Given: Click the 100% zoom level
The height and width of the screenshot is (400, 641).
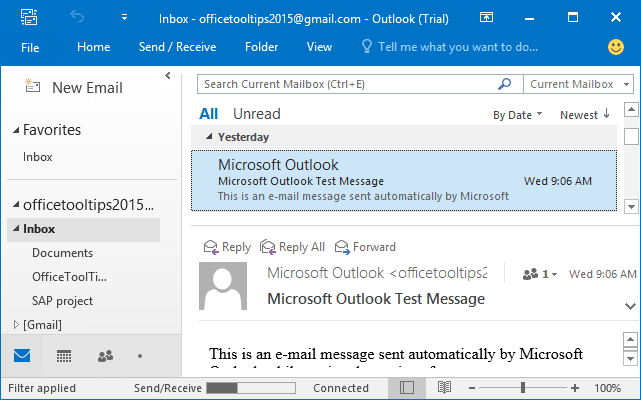Looking at the screenshot, I should click(x=607, y=388).
